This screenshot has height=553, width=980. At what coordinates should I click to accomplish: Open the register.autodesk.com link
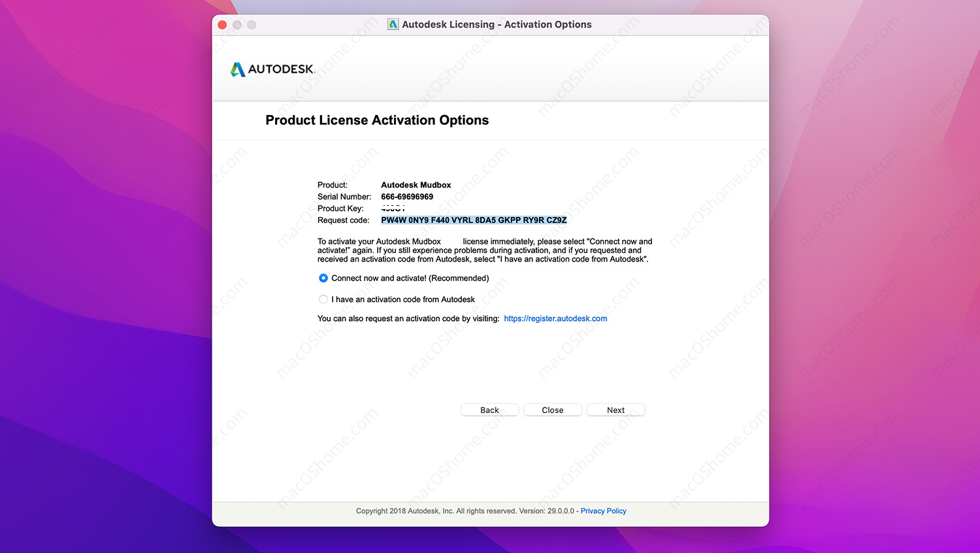[x=555, y=318]
